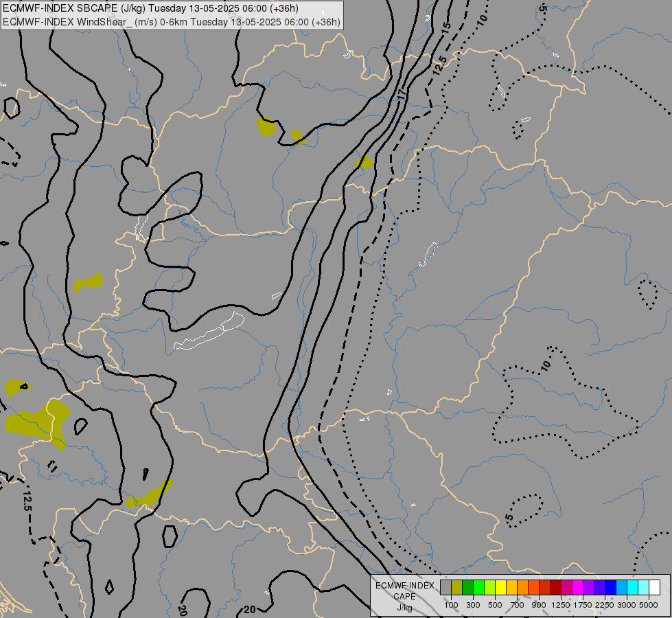The height and width of the screenshot is (618, 672).
Task: Click the gray swatch in the CAPE legend
Action: 445,587
